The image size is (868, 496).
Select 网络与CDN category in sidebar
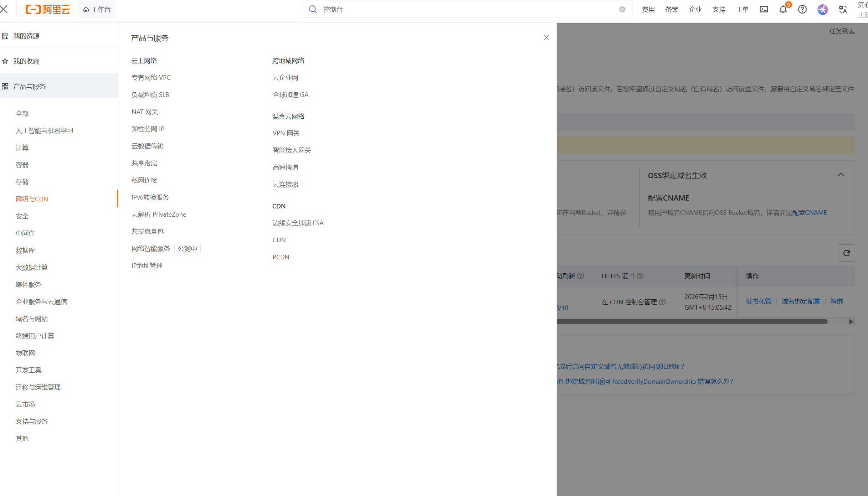point(32,199)
